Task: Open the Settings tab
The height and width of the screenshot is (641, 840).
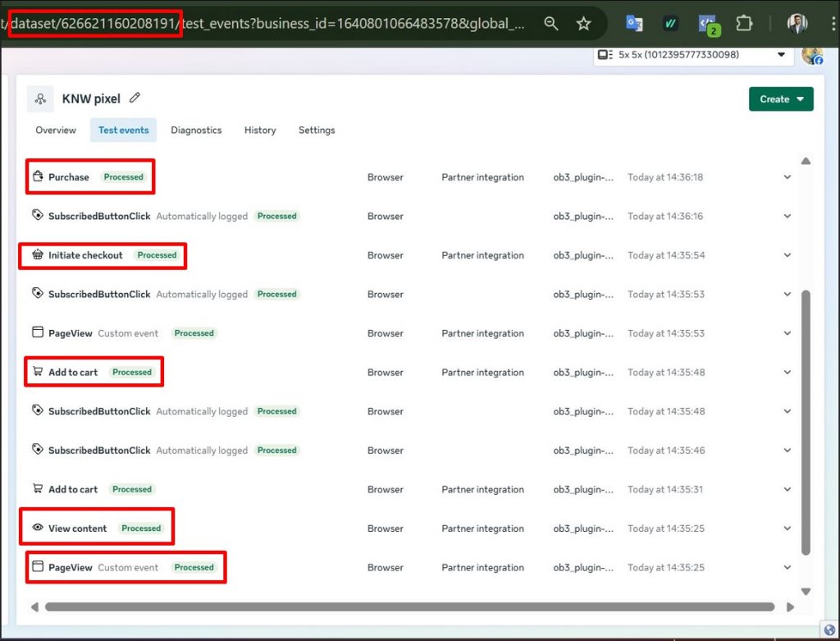Action: [317, 130]
